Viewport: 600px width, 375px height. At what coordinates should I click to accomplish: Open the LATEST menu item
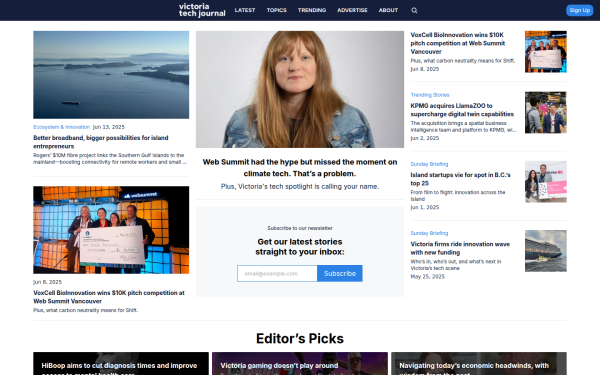245,10
